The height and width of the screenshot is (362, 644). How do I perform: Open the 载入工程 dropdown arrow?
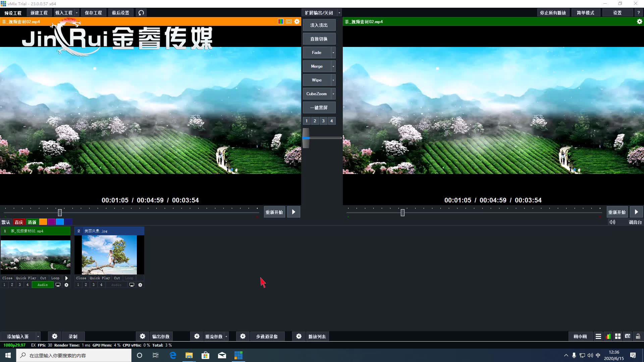tap(77, 13)
